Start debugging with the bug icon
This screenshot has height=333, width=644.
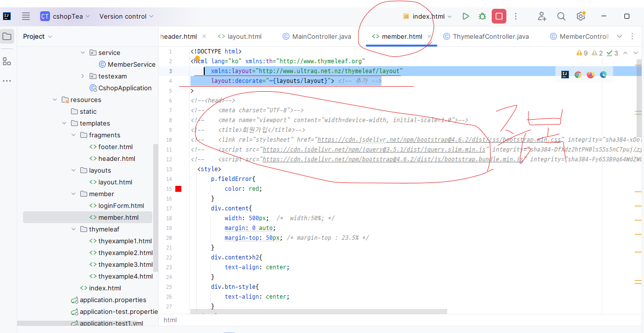[x=482, y=16]
